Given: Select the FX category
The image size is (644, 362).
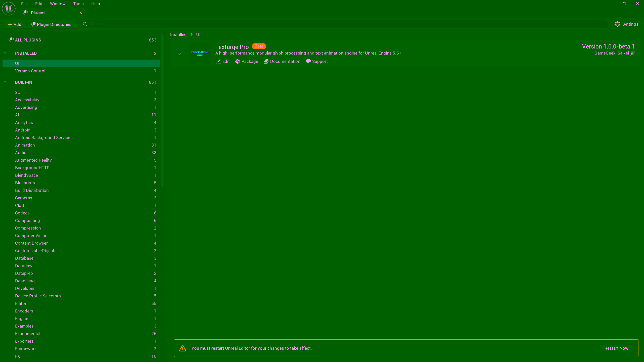Looking at the screenshot, I should pos(81,356).
